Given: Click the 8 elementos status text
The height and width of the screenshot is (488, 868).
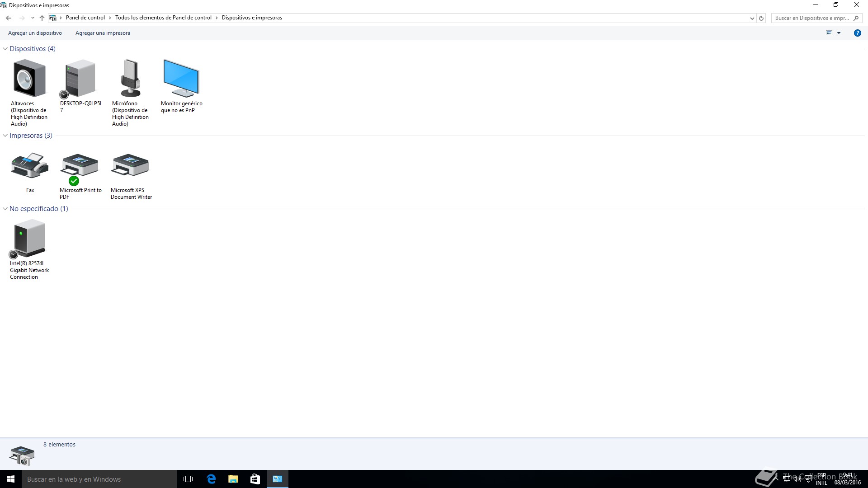Looking at the screenshot, I should tap(59, 445).
